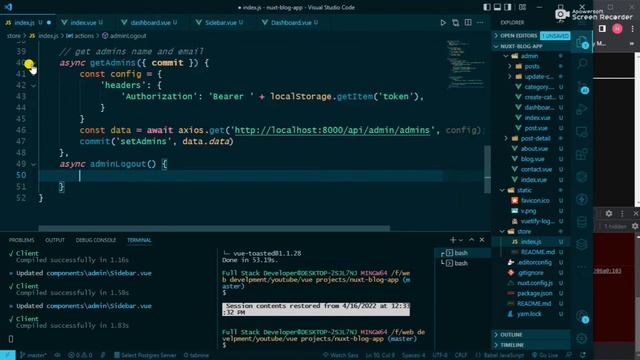Viewport: 640px width, 360px height.
Task: Open the Debug Console panel tab
Action: click(x=96, y=240)
